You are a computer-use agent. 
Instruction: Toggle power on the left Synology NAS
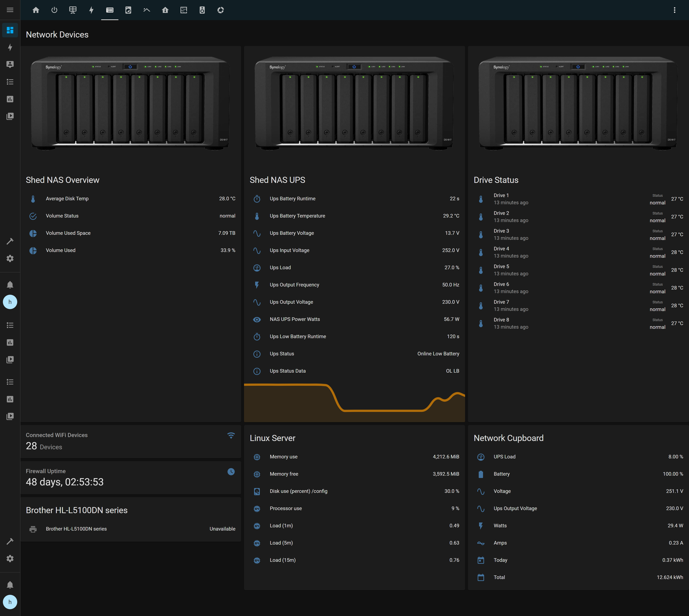point(130,67)
